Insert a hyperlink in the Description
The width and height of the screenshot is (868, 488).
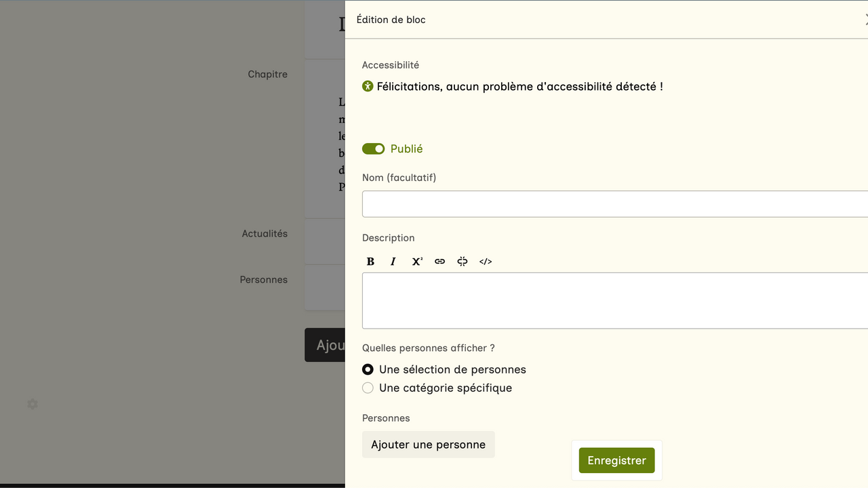point(439,262)
